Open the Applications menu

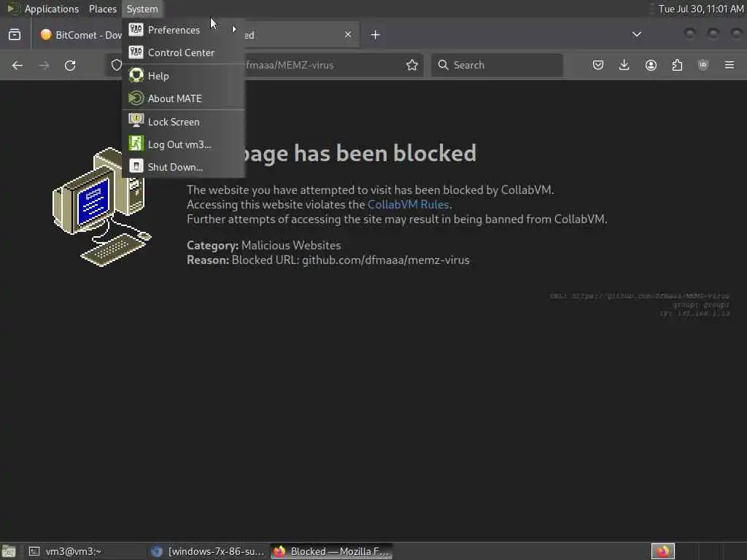click(x=52, y=9)
